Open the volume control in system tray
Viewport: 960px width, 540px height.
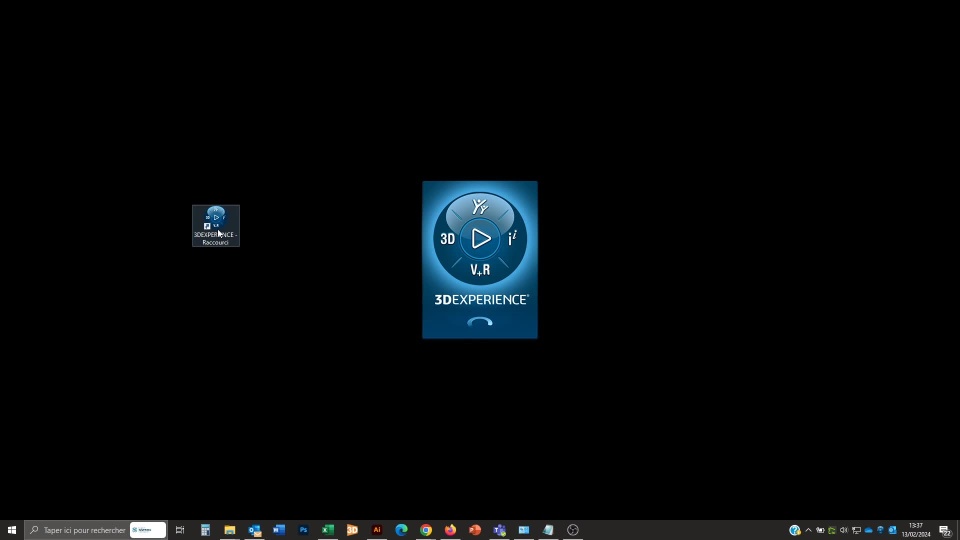[x=844, y=530]
